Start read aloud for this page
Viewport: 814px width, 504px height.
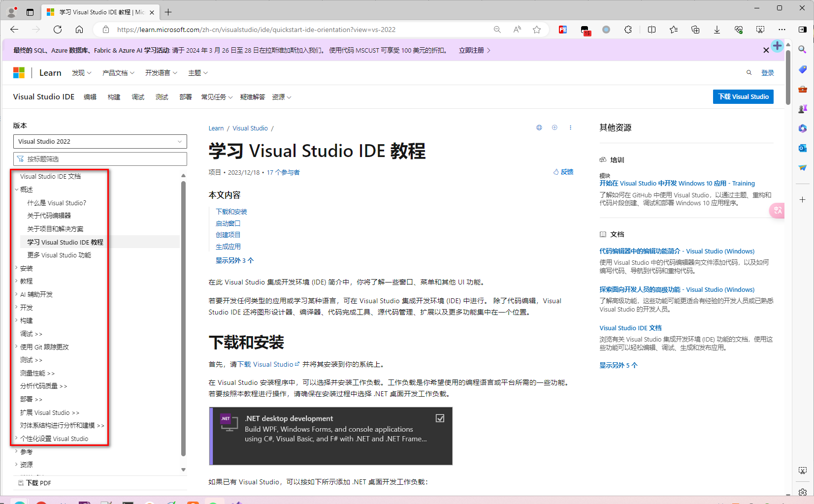517,30
